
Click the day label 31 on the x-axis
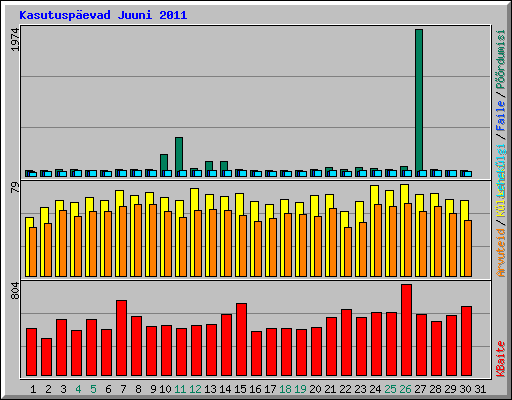tap(480, 389)
